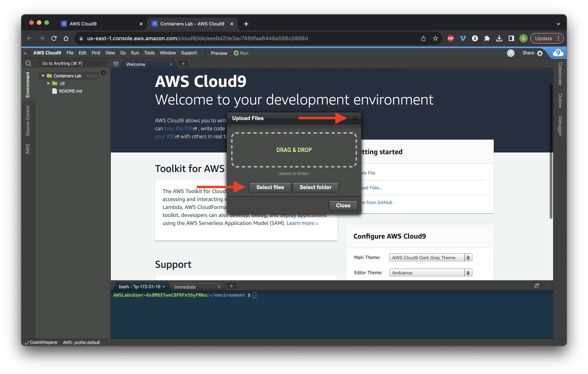The height and width of the screenshot is (374, 588).
Task: Collapse the Containers Lab folder
Action: [43, 76]
